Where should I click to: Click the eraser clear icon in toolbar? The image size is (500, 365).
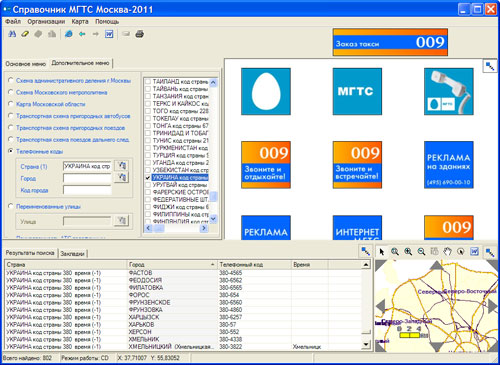pyautogui.click(x=25, y=34)
